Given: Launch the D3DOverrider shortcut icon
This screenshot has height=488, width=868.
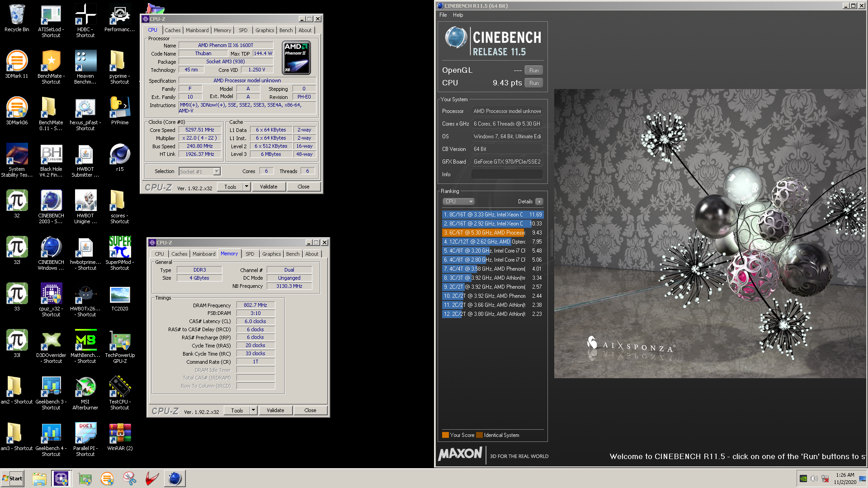Looking at the screenshot, I should (x=51, y=347).
